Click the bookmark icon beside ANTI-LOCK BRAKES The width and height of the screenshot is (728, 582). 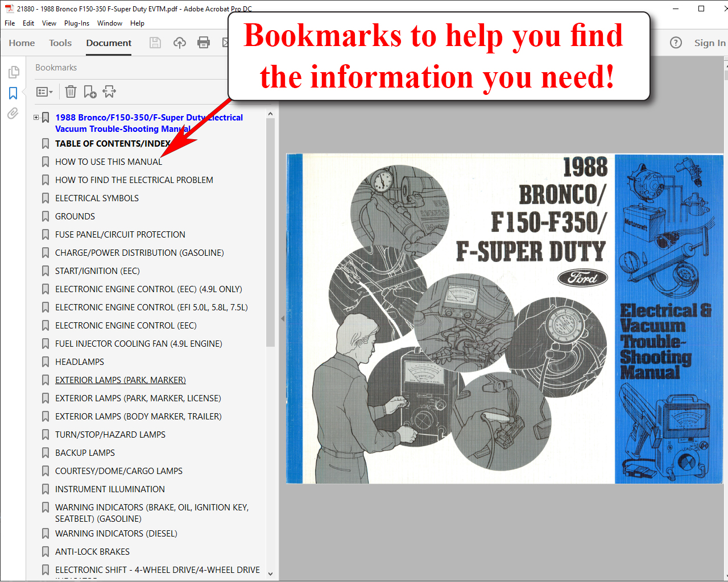[45, 552]
